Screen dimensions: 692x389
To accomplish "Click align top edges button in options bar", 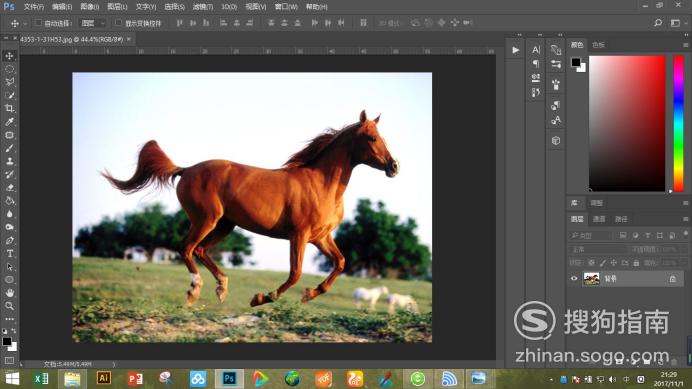I will pyautogui.click(x=179, y=23).
